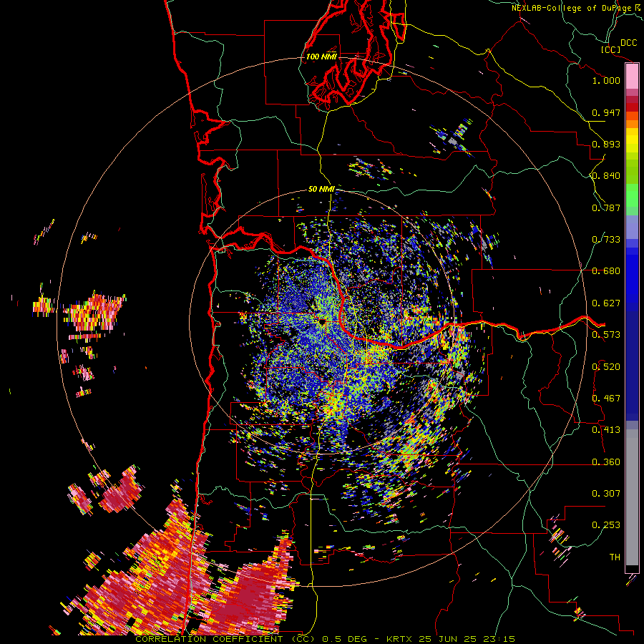Viewport: 644px width, 644px height.
Task: Click the 0.520 scale value
Action: click(606, 367)
